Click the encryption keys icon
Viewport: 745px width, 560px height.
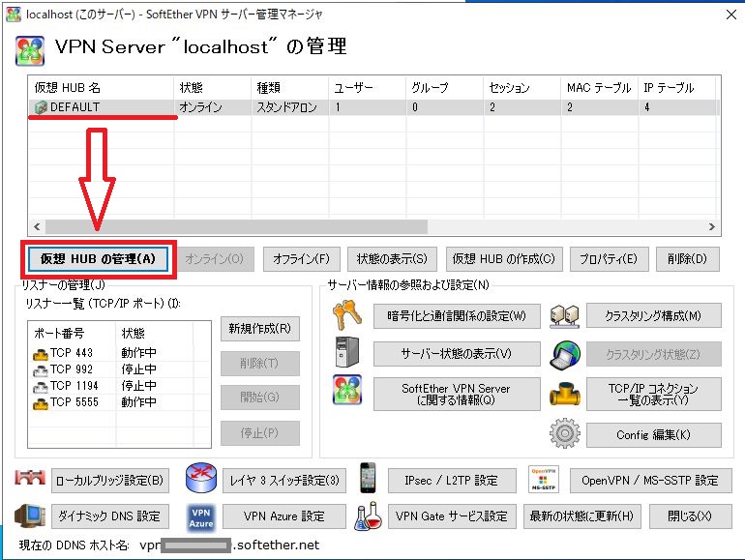tap(347, 315)
